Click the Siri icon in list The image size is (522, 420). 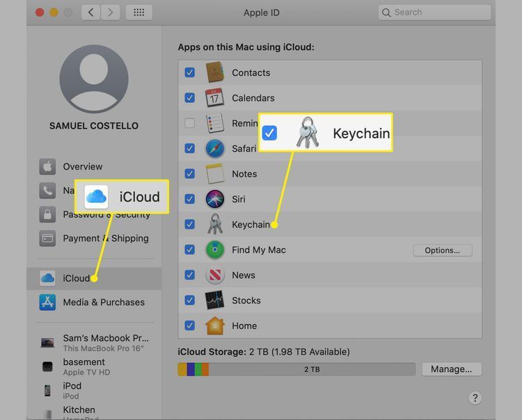point(214,199)
